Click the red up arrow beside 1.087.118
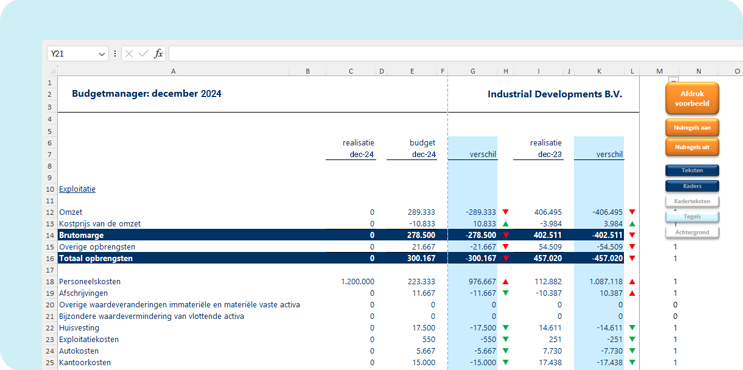Viewport: 743px width, 370px height. pyautogui.click(x=632, y=281)
